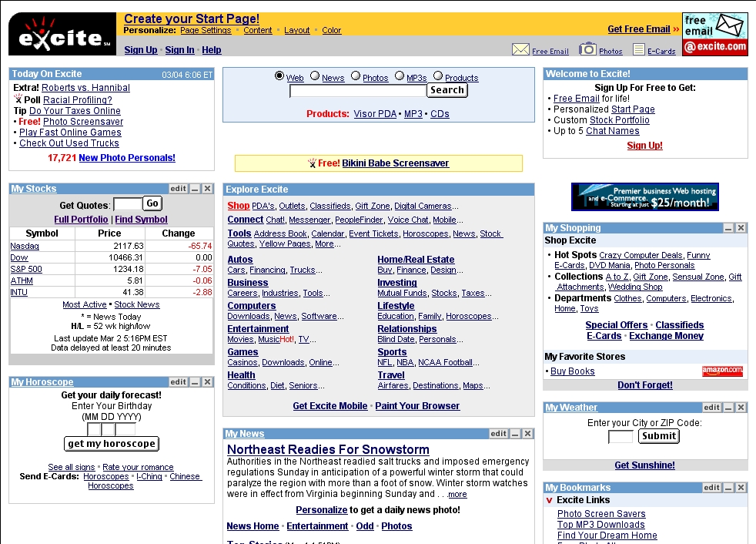Collapse the My News panel

pos(515,434)
